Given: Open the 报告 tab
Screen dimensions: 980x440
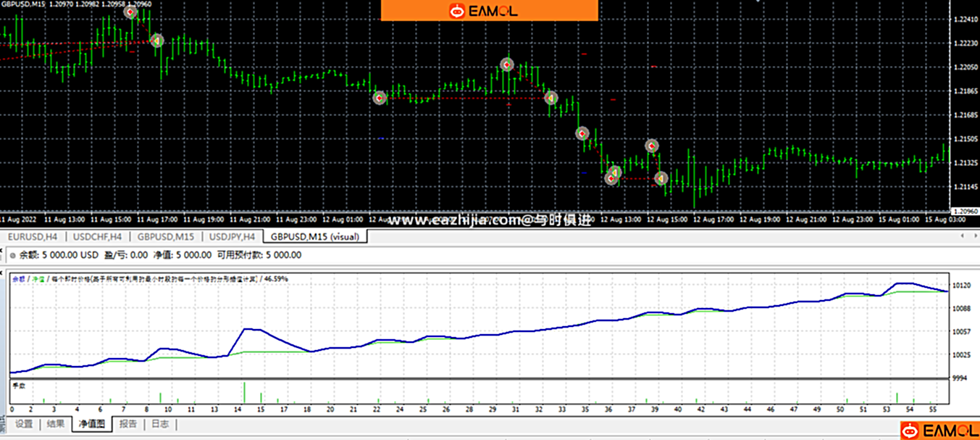Looking at the screenshot, I should (128, 424).
